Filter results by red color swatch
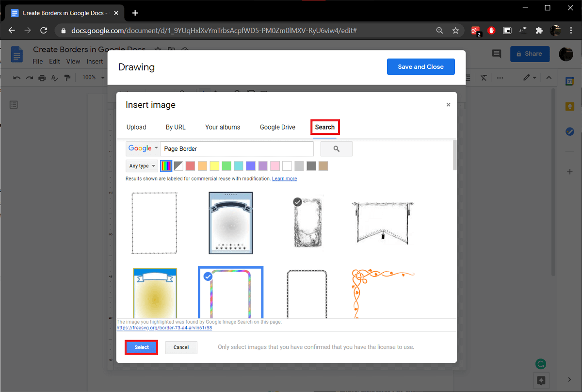This screenshot has width=582, height=392. point(190,166)
